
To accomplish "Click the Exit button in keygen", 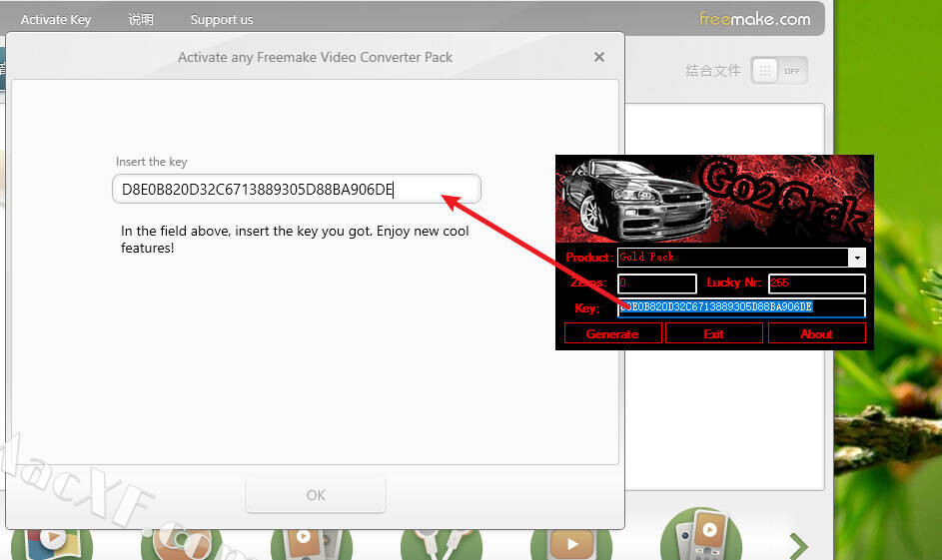I will [x=713, y=333].
